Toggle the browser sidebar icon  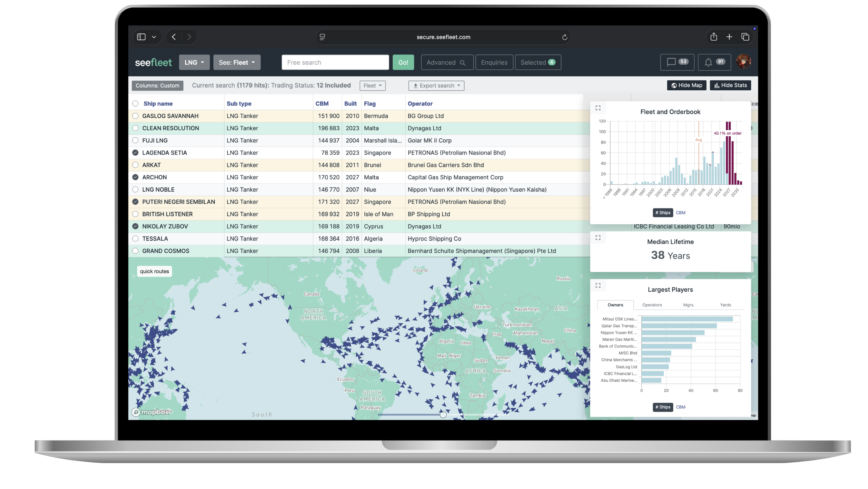pos(141,37)
